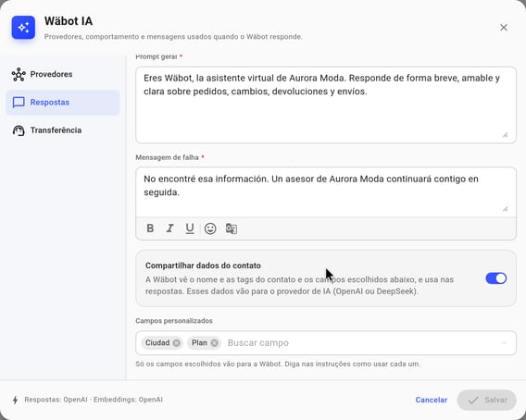Screen dimensions: 526x420
Task: Open the Provedores section
Action: pos(63,74)
